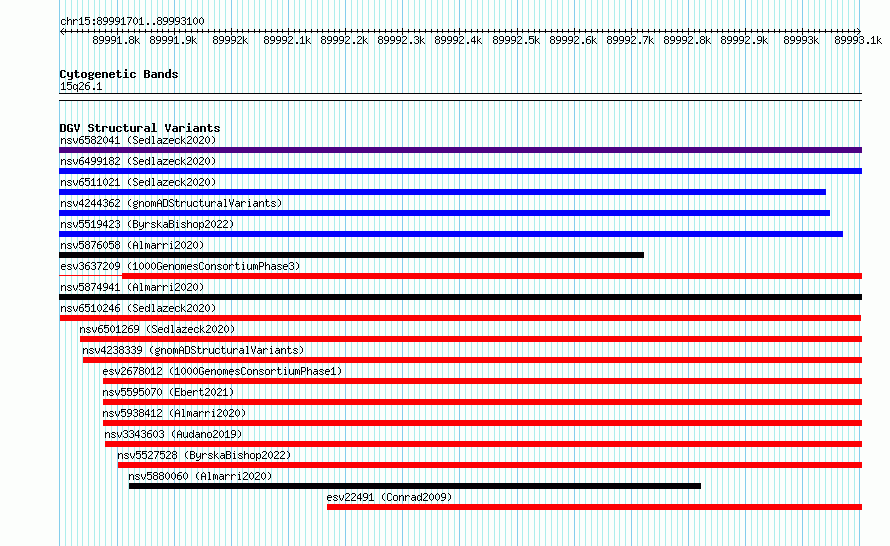
Task: Click the 89992k ruler tick label
Action: [x=230, y=40]
